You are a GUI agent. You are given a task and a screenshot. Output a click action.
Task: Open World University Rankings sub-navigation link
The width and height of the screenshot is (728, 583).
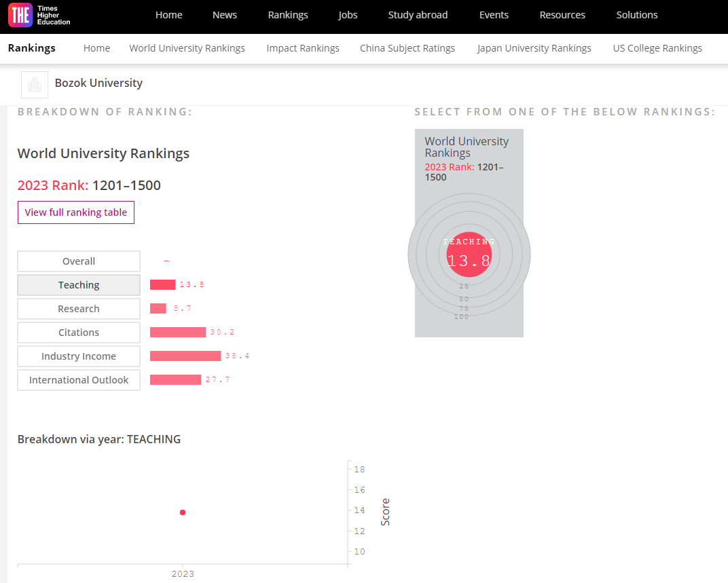point(187,48)
